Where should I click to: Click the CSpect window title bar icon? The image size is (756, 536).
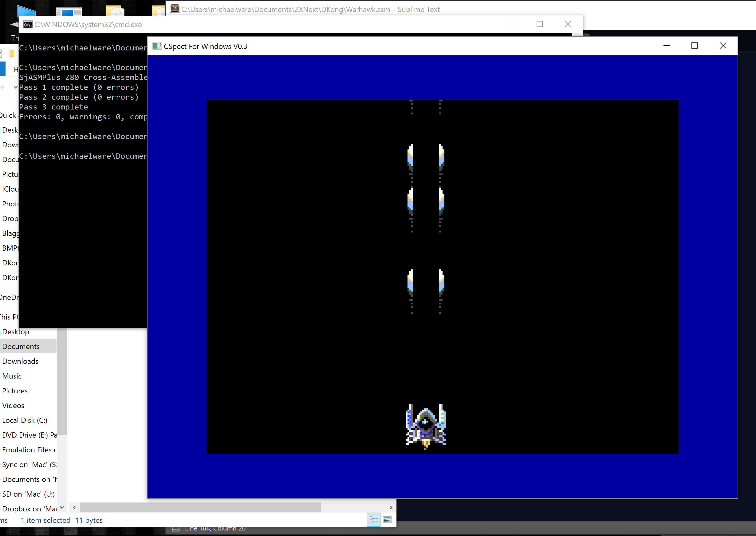click(157, 46)
